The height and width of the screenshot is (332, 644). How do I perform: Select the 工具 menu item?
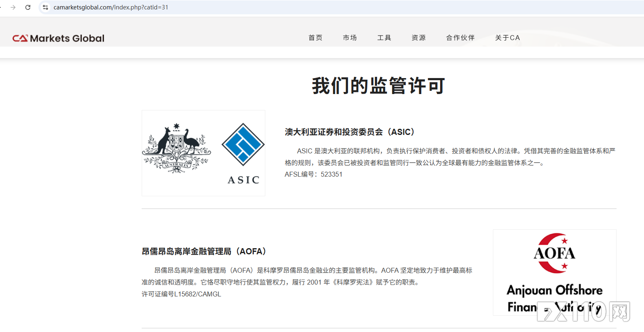pyautogui.click(x=384, y=38)
